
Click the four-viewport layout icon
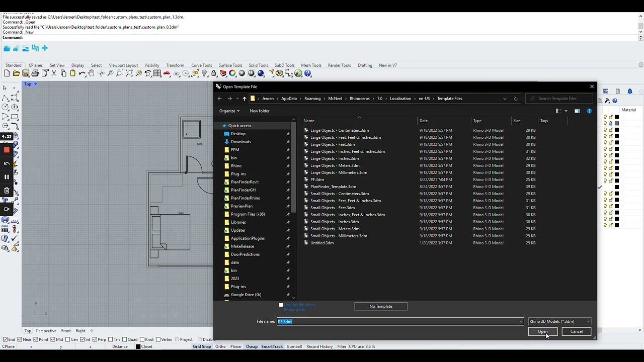pyautogui.click(x=157, y=73)
